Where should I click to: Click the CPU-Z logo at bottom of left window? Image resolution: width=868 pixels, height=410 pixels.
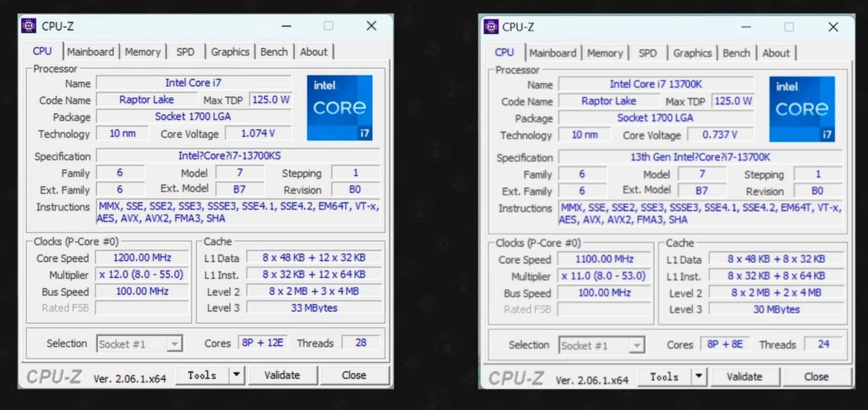[x=54, y=375]
